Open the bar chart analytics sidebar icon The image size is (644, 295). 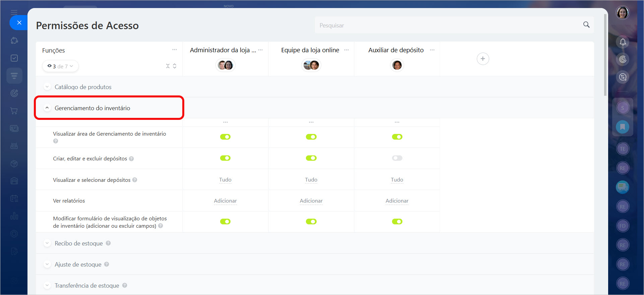(14, 216)
